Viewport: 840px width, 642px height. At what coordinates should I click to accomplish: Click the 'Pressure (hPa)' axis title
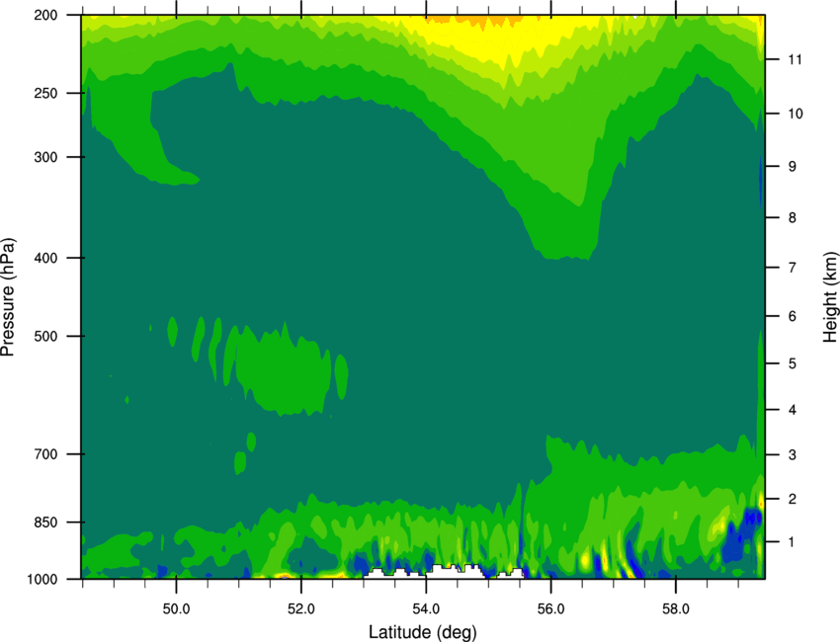point(8,297)
